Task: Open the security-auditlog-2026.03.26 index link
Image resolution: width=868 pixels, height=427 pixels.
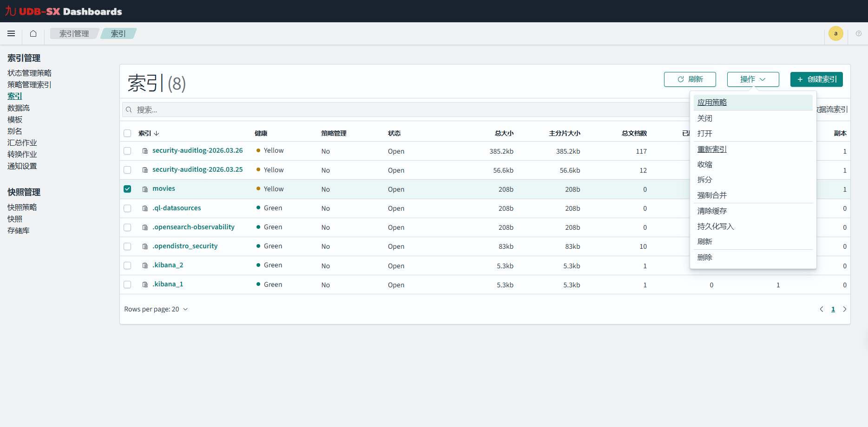Action: coord(197,150)
